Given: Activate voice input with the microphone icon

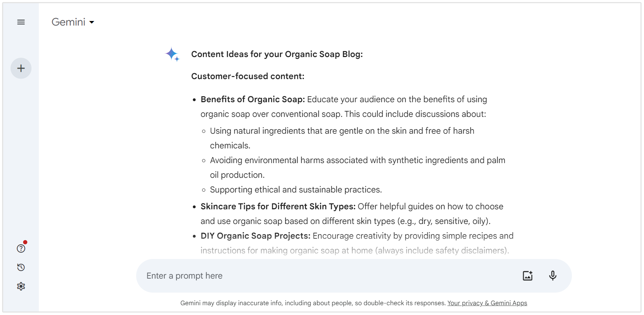Looking at the screenshot, I should (x=553, y=275).
